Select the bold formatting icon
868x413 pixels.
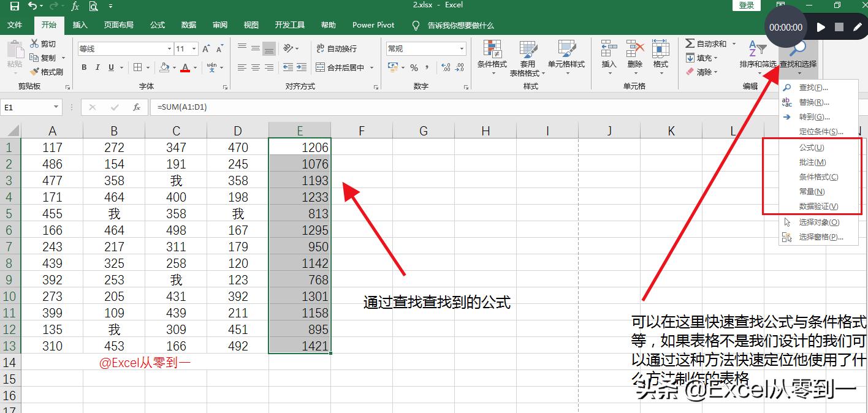coord(84,67)
